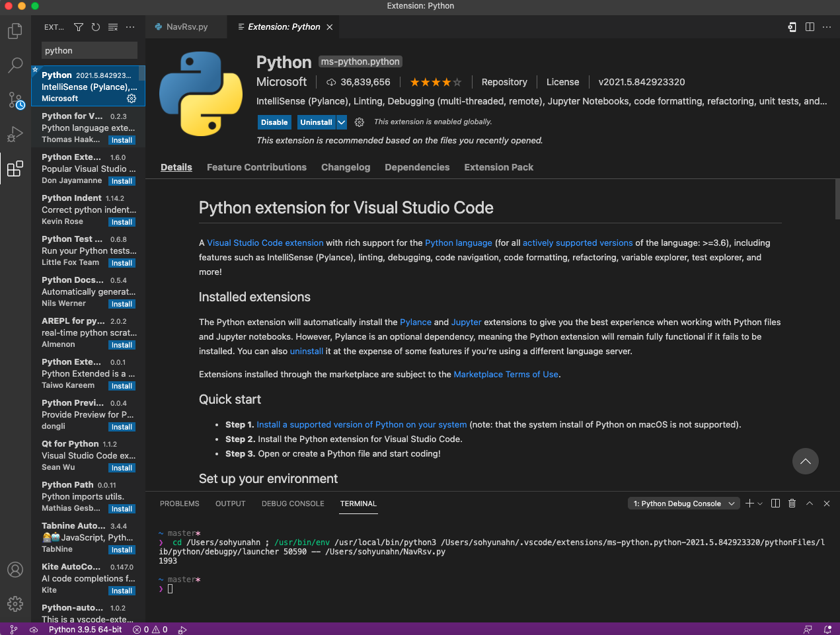The width and height of the screenshot is (840, 635).
Task: Click the scroll-to-top arrow button
Action: [x=806, y=461]
